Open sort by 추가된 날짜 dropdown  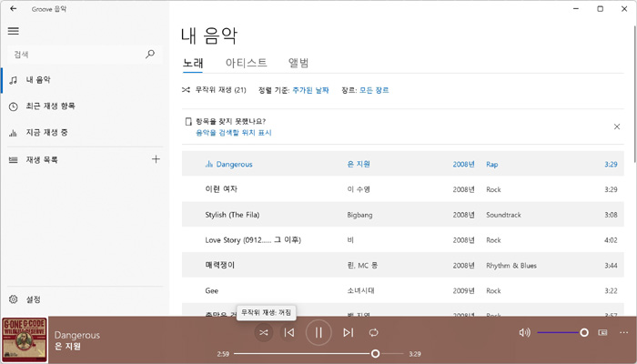(311, 90)
